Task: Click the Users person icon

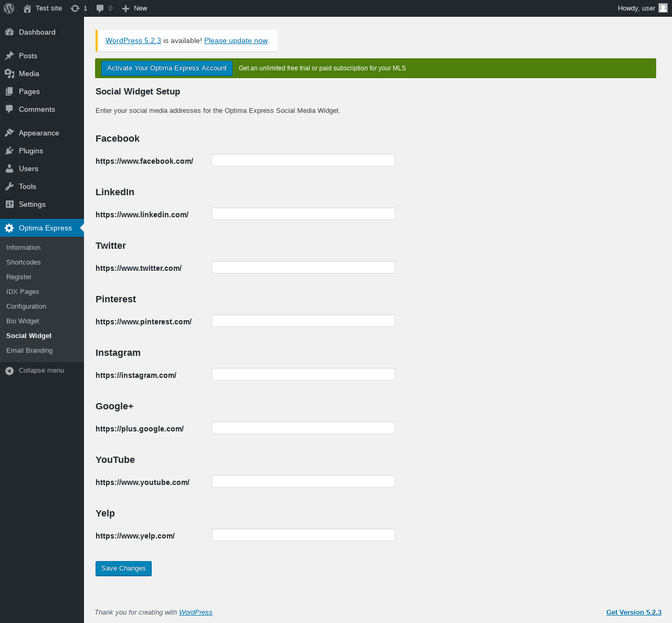Action: click(x=9, y=168)
